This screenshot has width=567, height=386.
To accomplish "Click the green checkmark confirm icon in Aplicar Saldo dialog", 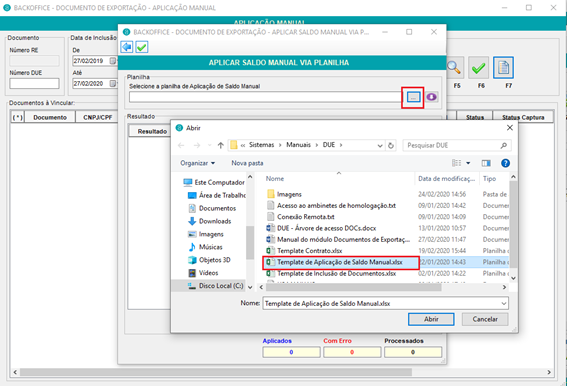I will (x=142, y=47).
